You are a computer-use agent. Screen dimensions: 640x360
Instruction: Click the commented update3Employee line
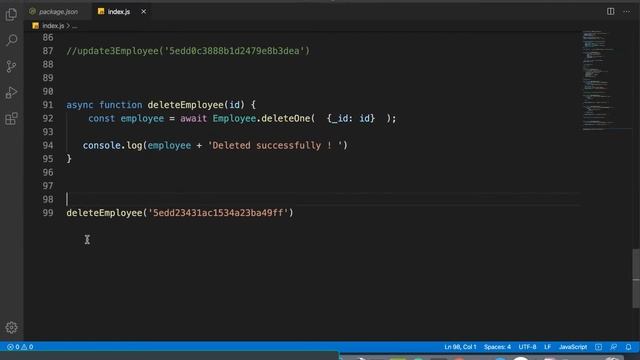click(x=188, y=51)
